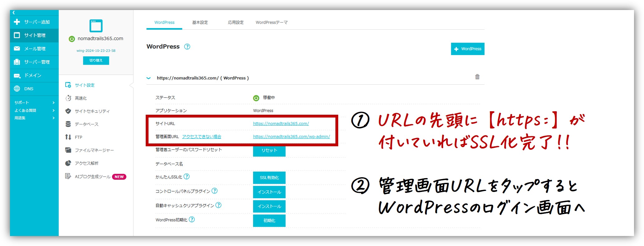644x246 pixels.
Task: Switch to the WordPress tab
Action: (x=164, y=23)
